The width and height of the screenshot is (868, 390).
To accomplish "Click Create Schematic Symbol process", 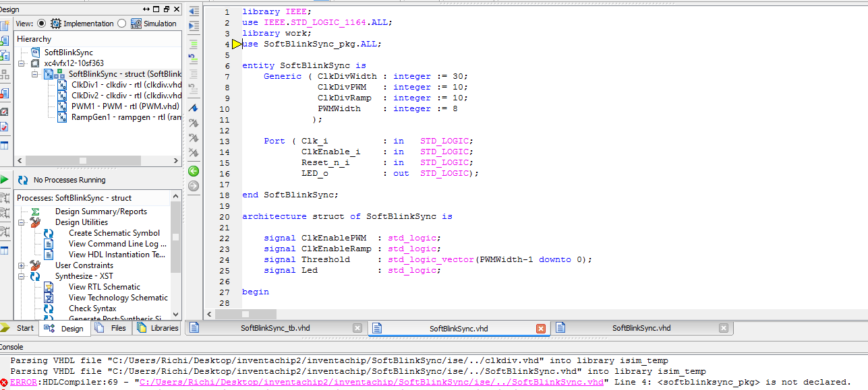I will [114, 233].
